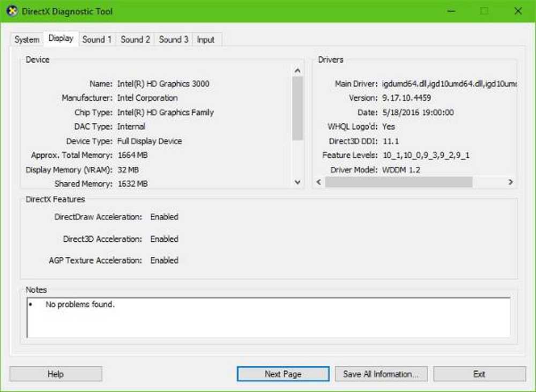Click the Next Page button
Viewport: 536px width, 392px height.
point(283,374)
